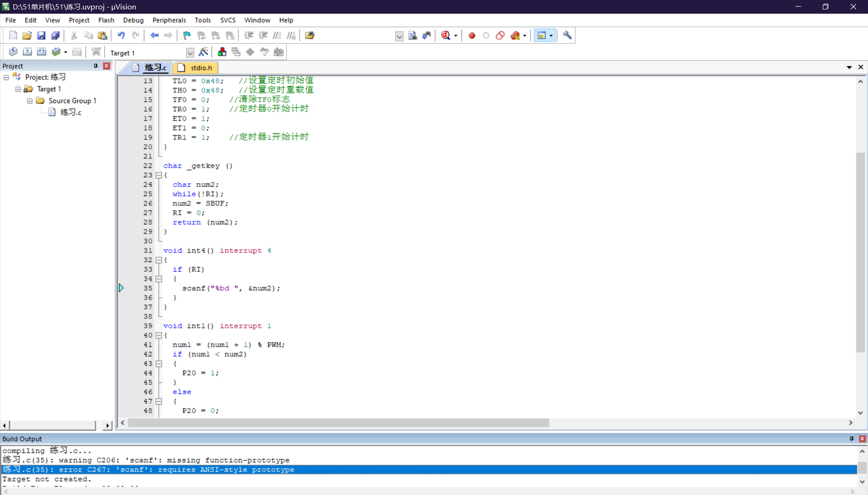Click Build Output scroll down arrow

click(x=862, y=481)
